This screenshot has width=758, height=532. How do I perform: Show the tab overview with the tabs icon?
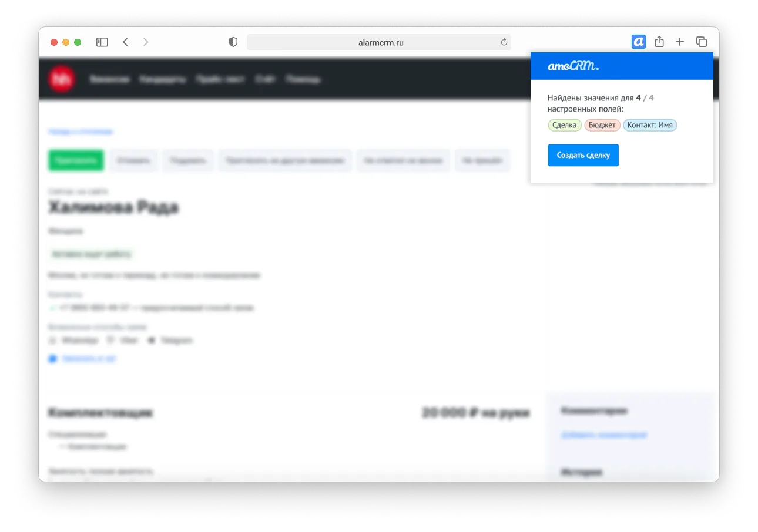700,42
